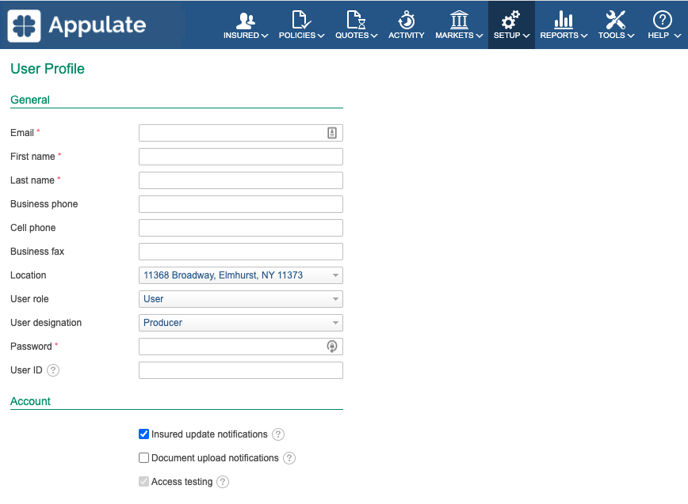This screenshot has width=688, height=504.
Task: Click the Access testing checkbox
Action: pos(143,482)
